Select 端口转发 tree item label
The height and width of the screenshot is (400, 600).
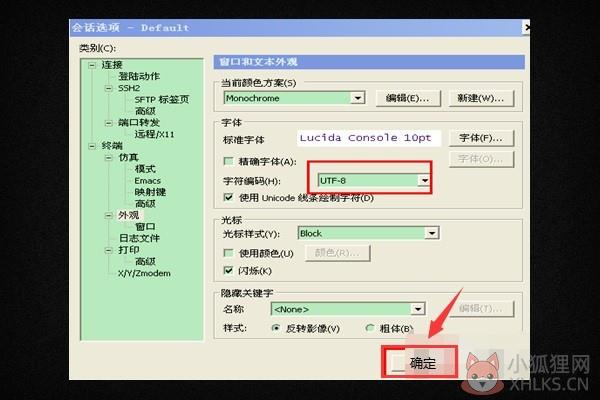pyautogui.click(x=139, y=123)
